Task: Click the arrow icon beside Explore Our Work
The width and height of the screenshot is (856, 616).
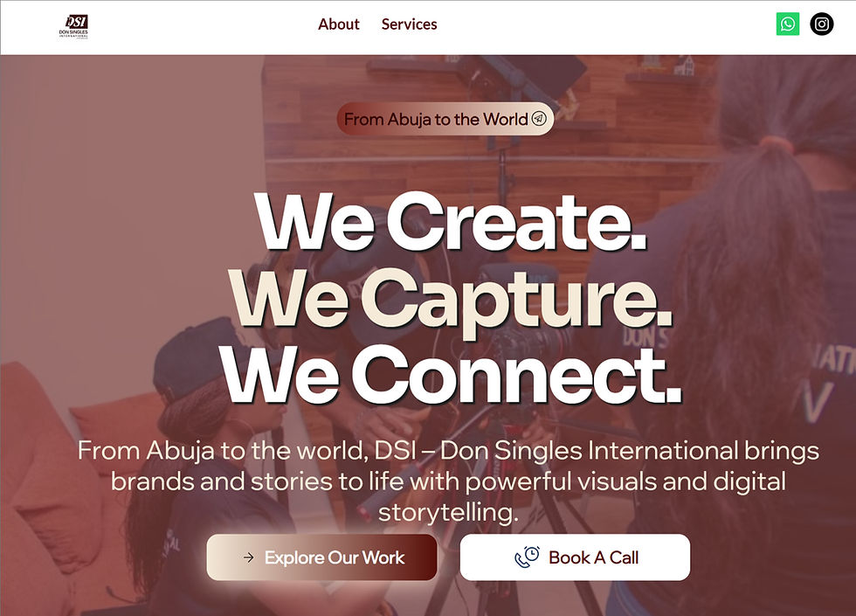Action: (x=249, y=557)
